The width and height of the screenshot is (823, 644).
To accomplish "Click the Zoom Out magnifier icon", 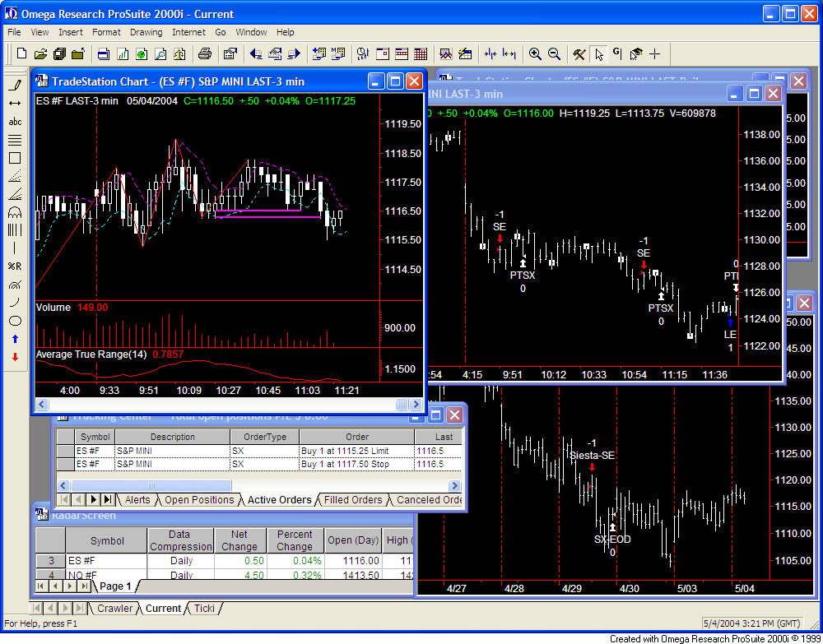I will tap(554, 53).
